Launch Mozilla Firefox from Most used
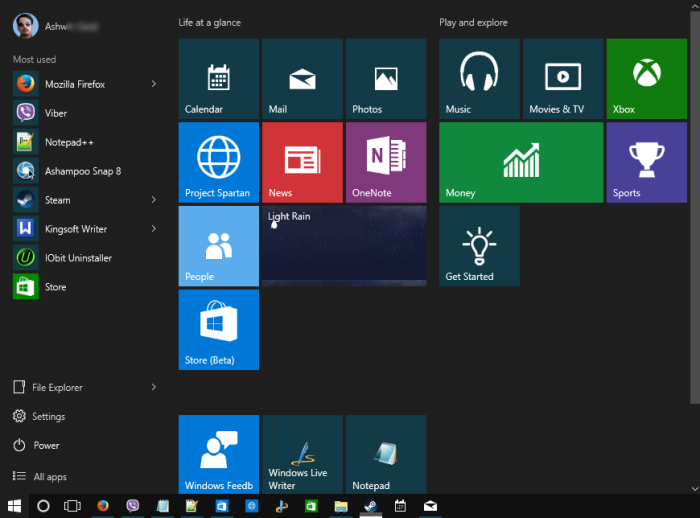Image resolution: width=700 pixels, height=518 pixels. pyautogui.click(x=85, y=84)
